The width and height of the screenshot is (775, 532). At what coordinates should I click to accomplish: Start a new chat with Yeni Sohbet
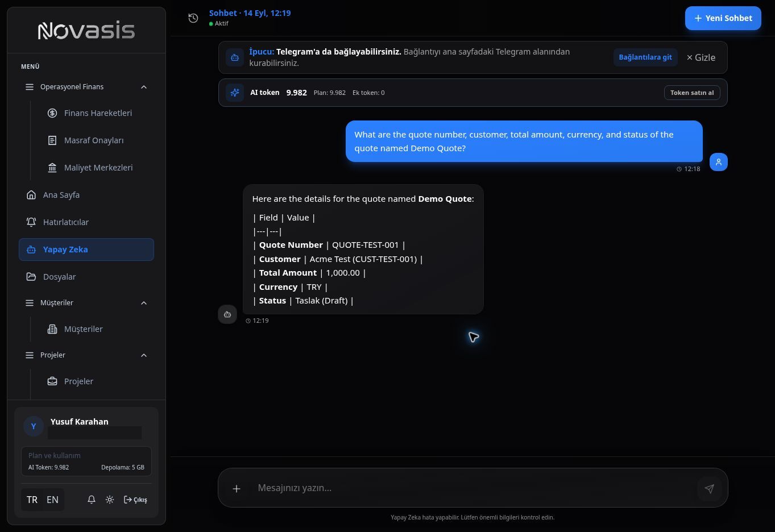(x=723, y=18)
